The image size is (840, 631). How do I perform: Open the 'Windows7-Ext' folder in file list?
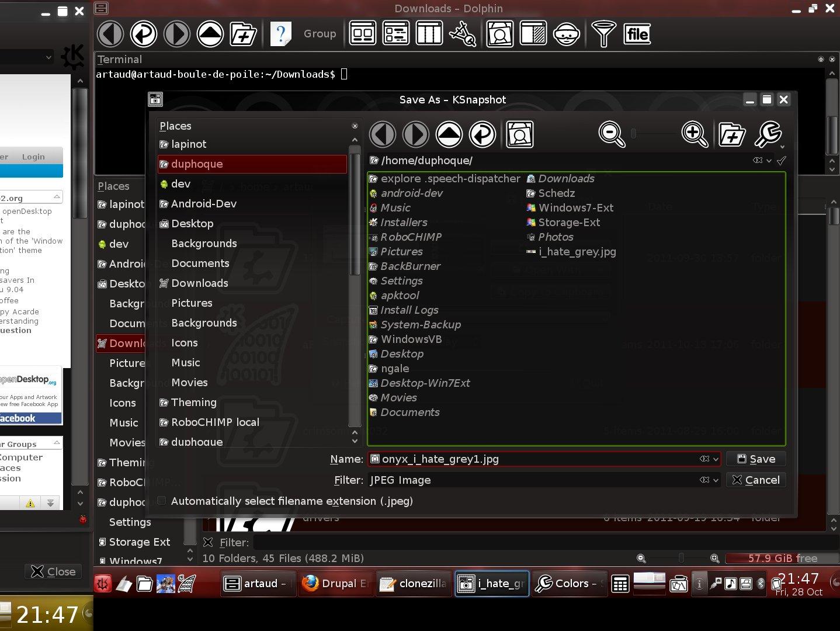(570, 208)
